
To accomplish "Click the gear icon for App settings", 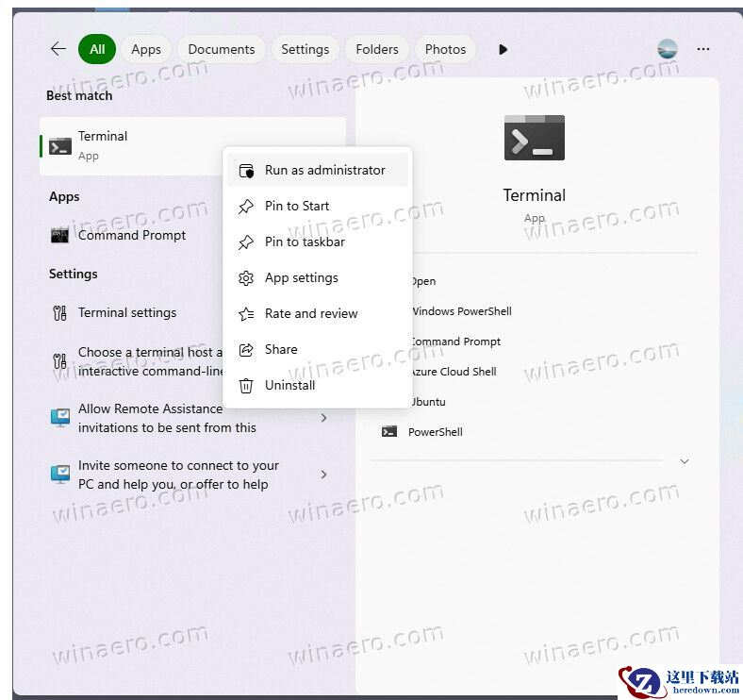I will pos(246,278).
